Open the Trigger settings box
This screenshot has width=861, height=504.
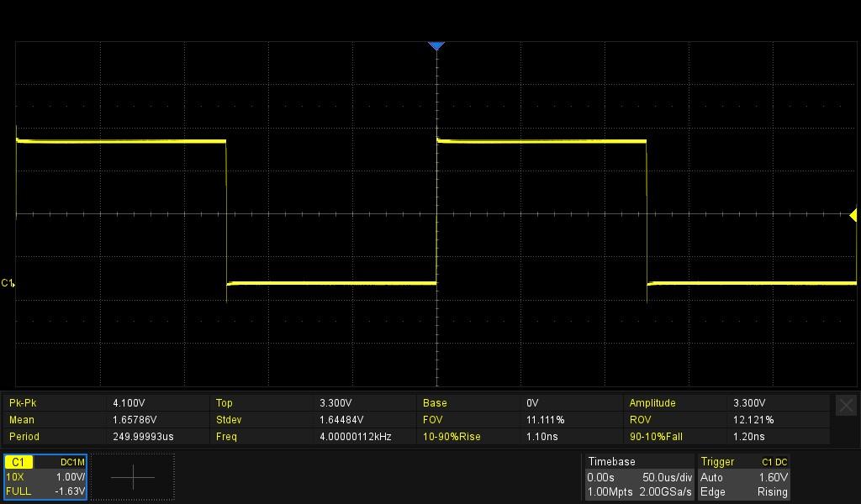[x=744, y=476]
